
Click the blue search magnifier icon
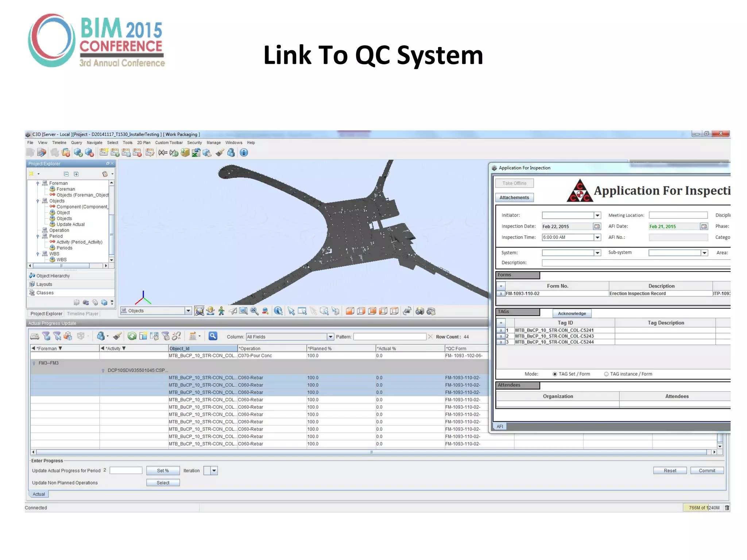[213, 336]
